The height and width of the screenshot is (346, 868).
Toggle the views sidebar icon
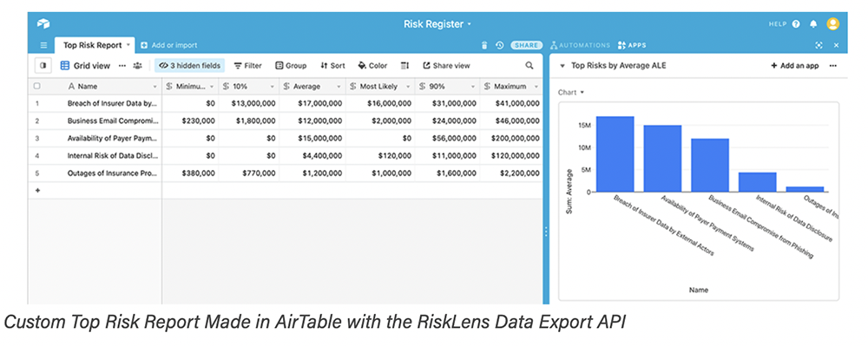click(x=43, y=65)
